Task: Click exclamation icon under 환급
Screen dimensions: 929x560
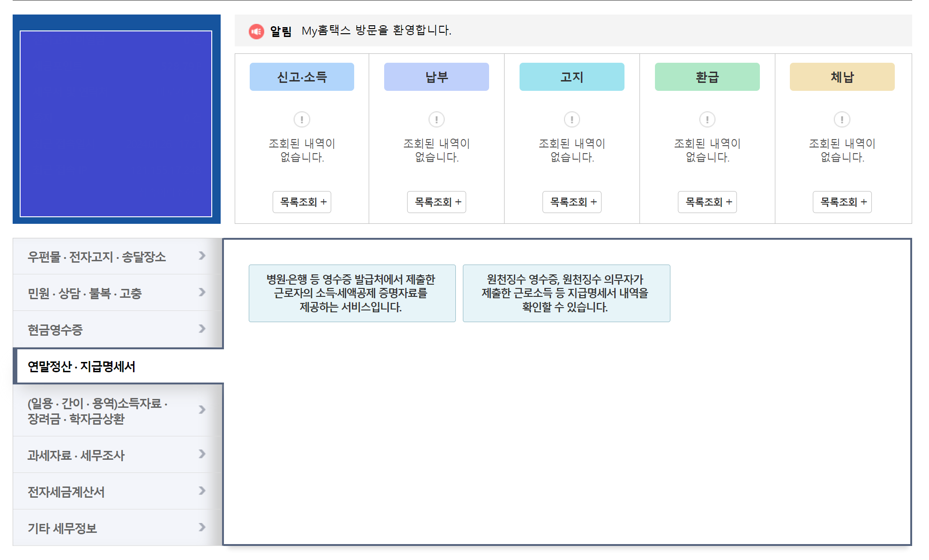Action: point(707,119)
